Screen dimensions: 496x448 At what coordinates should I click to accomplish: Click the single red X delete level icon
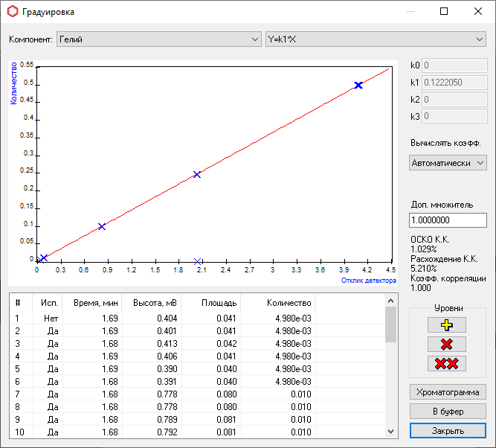[447, 344]
